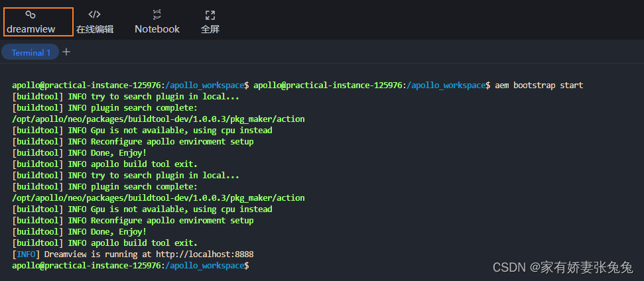Click the second 'Done, Enjoy!' line
This screenshot has height=281, width=644.
pos(80,232)
